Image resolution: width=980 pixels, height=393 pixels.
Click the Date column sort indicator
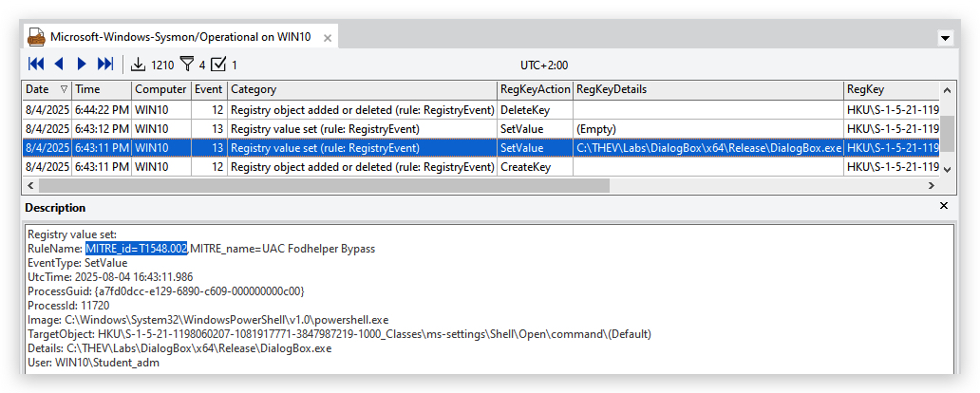point(64,89)
